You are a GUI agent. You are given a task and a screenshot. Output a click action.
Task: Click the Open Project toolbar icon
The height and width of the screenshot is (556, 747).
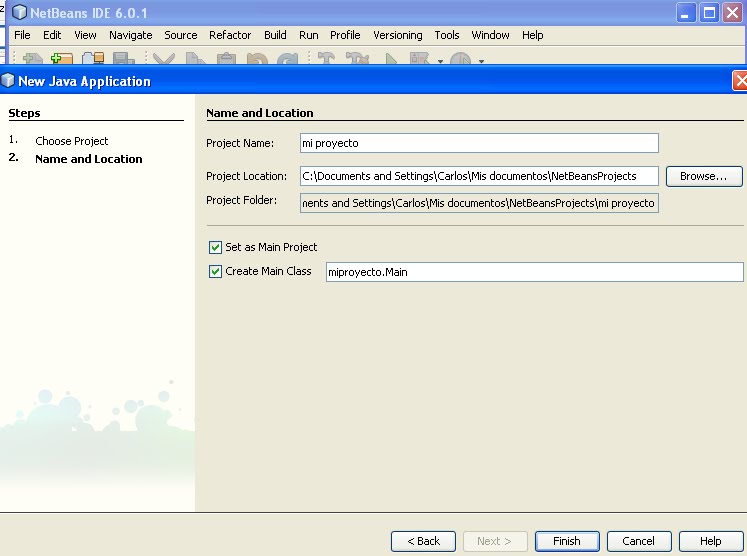pos(93,59)
